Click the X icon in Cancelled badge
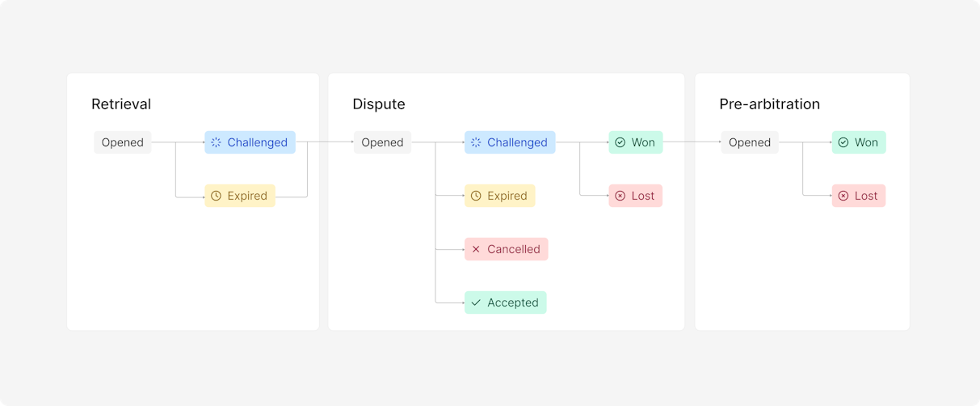Image resolution: width=980 pixels, height=406 pixels. [476, 249]
